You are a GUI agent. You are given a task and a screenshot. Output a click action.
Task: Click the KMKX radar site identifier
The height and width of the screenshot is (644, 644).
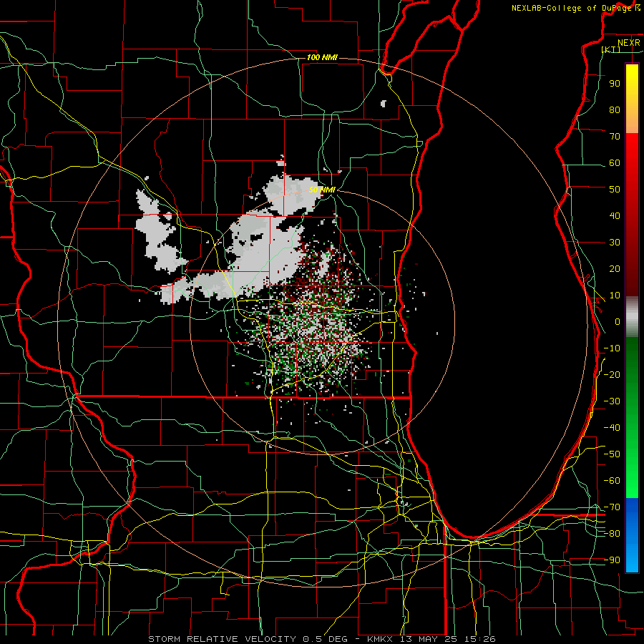[381, 639]
